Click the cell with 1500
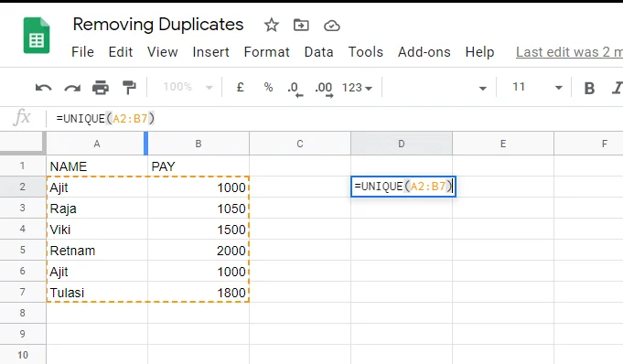 coord(199,230)
